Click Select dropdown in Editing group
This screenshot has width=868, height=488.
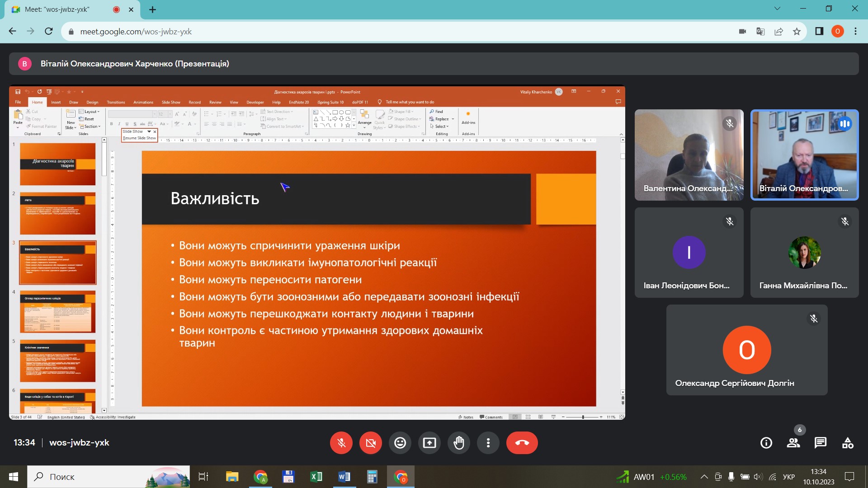click(439, 127)
